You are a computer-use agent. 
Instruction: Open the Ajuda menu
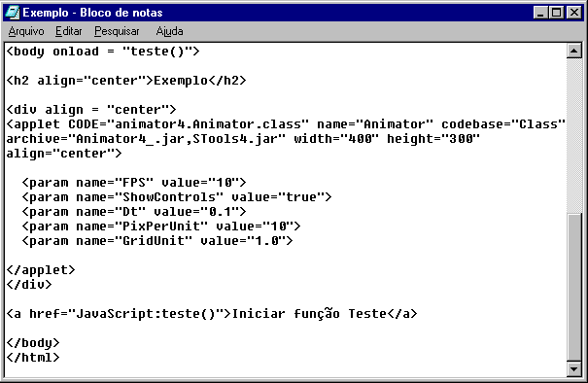click(x=169, y=31)
